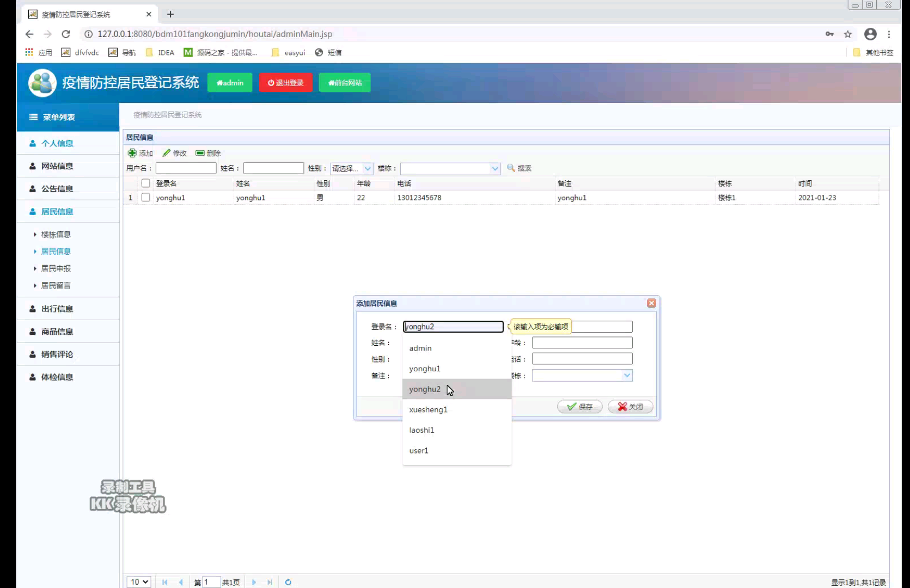Click the add (添加) toolbar button
Screen dimensions: 910x588
click(x=141, y=153)
